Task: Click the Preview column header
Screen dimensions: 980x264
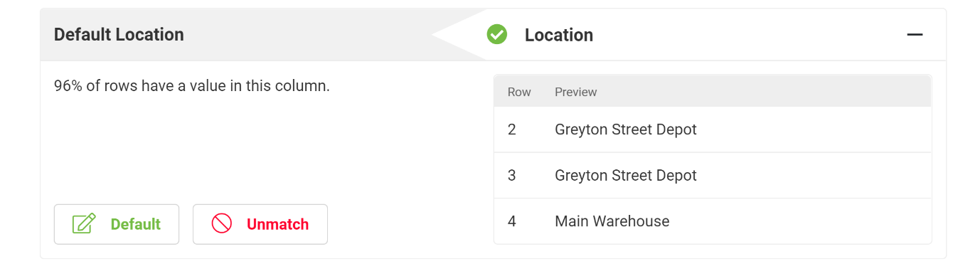Action: (576, 92)
